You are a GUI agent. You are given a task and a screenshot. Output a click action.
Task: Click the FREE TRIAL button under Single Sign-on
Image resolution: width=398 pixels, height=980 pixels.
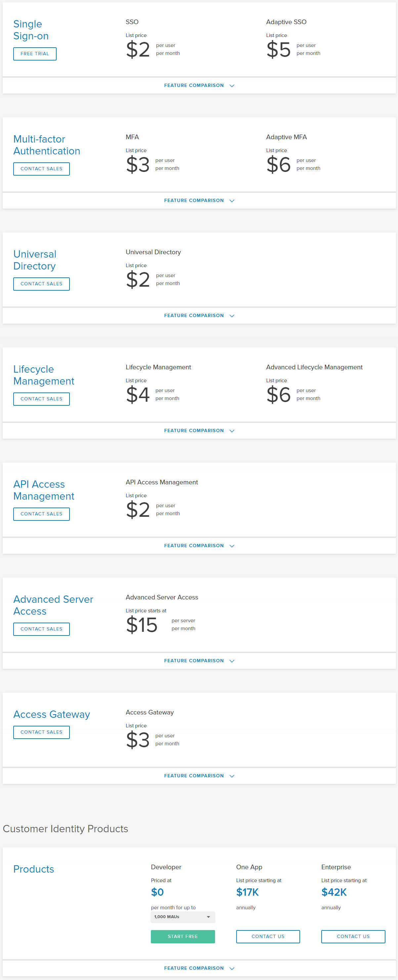(x=35, y=54)
